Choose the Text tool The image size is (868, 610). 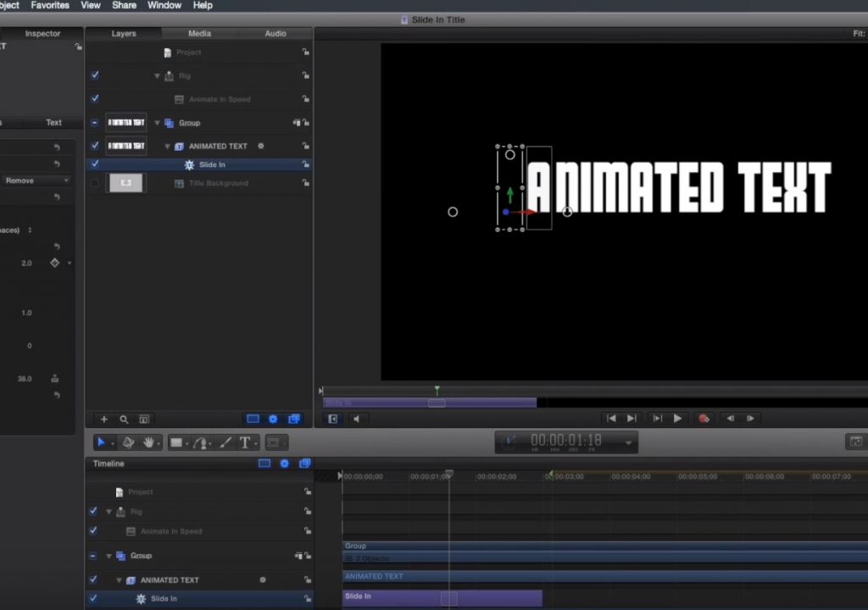[x=245, y=442]
